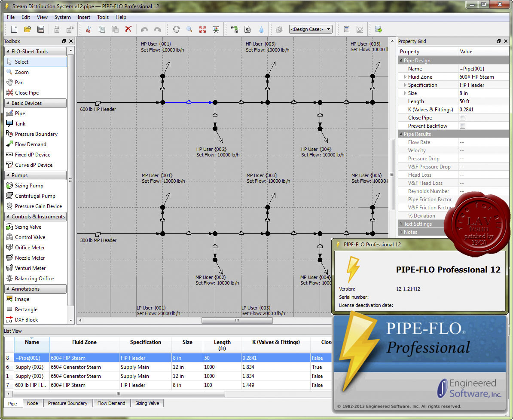
Task: Save the project using the floppy icon
Action: pyautogui.click(x=40, y=30)
